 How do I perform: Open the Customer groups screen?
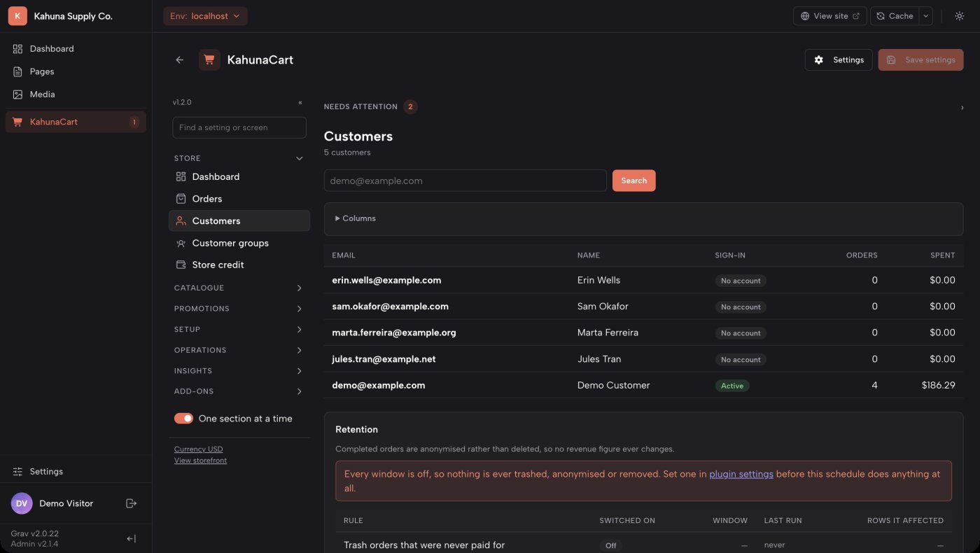(x=239, y=243)
